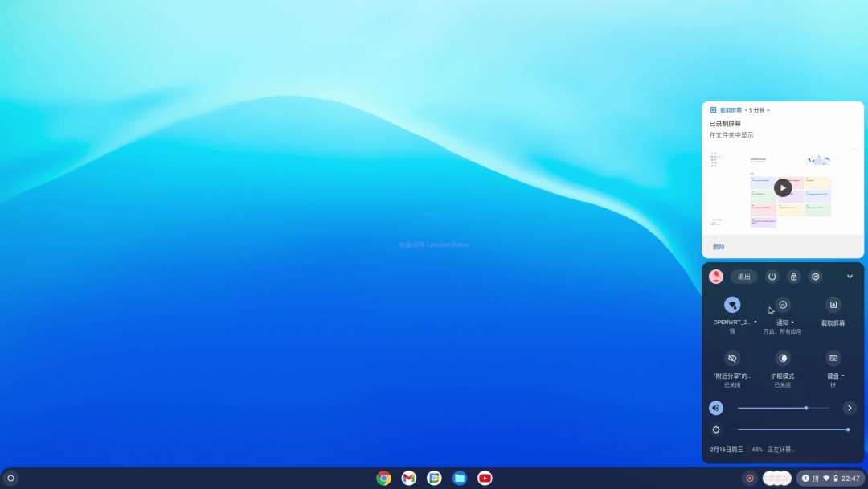
Task: Open Settings via the gear icon
Action: [816, 277]
